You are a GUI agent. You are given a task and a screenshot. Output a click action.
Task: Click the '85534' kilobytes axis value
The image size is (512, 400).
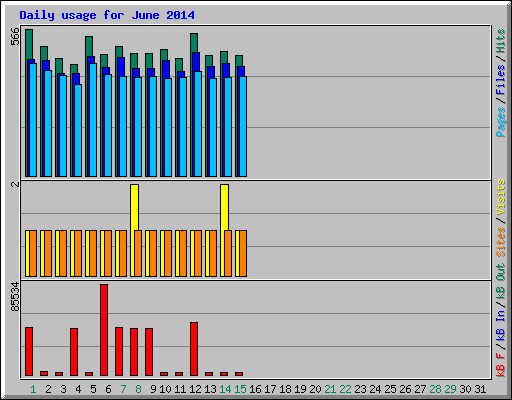(x=15, y=297)
